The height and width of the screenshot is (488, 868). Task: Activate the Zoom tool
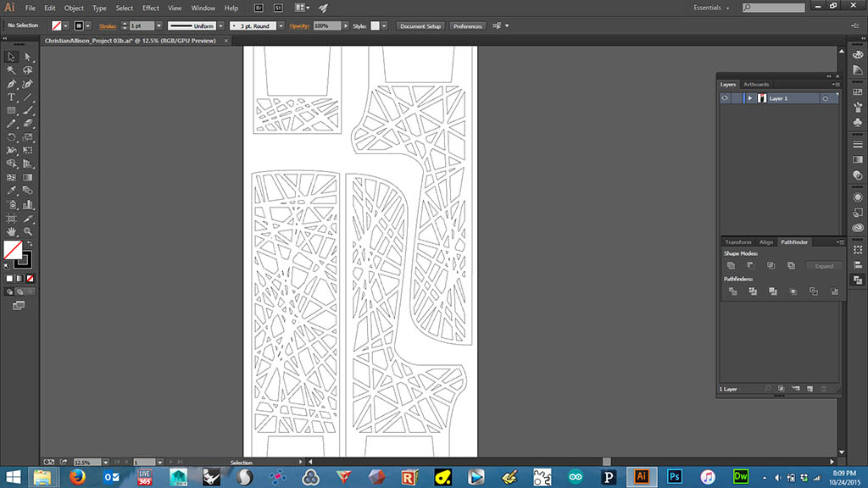pyautogui.click(x=28, y=230)
